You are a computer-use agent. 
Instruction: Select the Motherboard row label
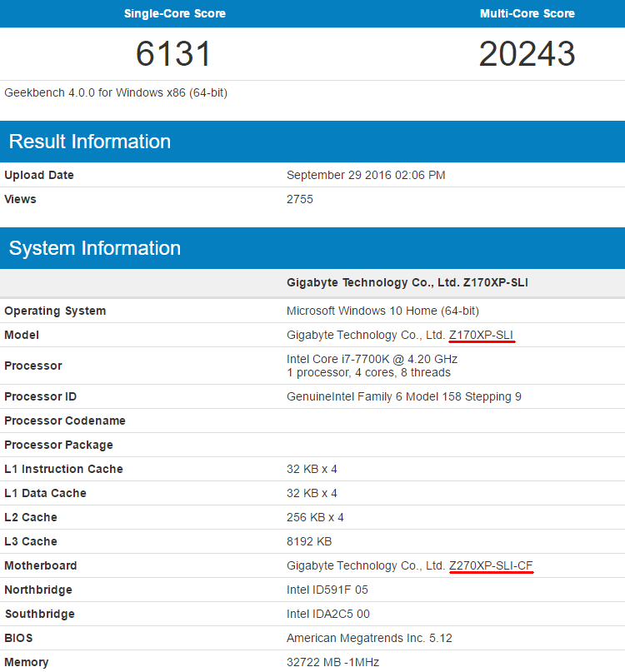pyautogui.click(x=40, y=565)
